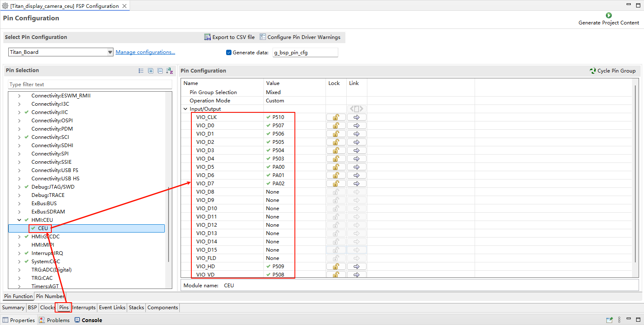The image size is (644, 325).
Task: Collapse all items in Pin Selection tree
Action: pos(160,71)
